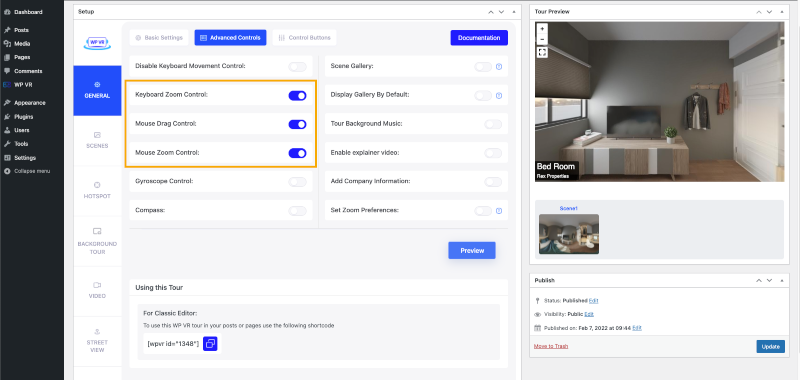Viewport: 800px width, 380px height.
Task: Click the tour preview panorama image
Action: coord(659,102)
